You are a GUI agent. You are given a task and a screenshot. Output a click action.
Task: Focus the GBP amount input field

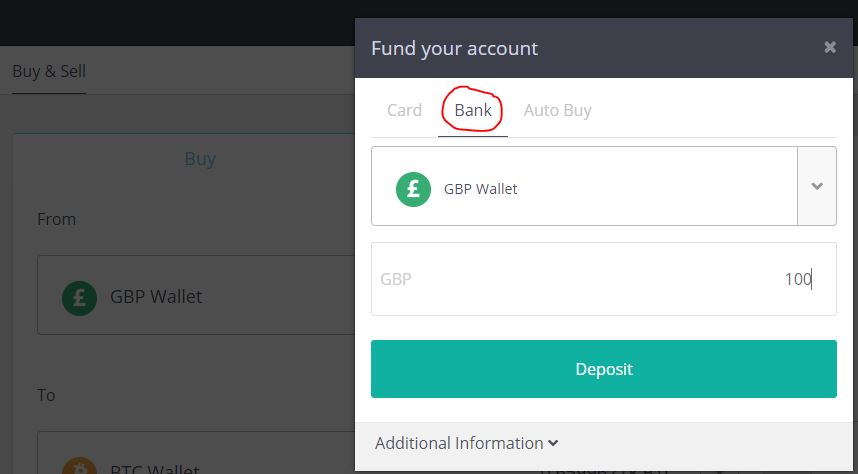tap(604, 279)
